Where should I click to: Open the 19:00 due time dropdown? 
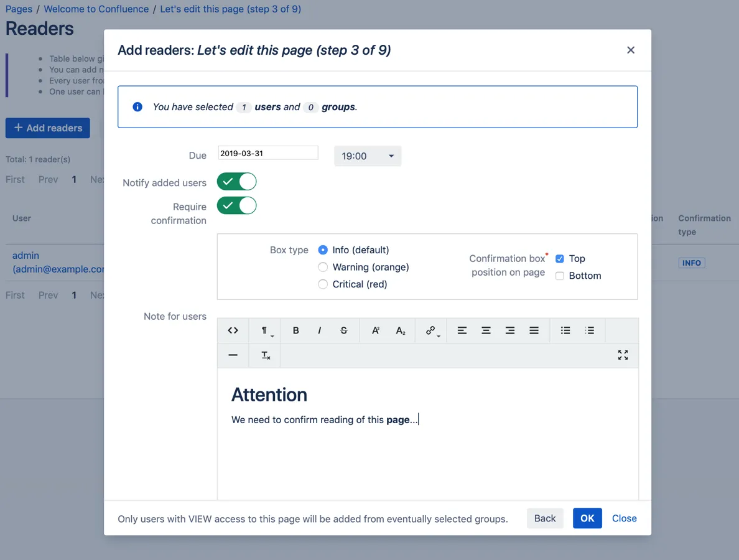[368, 156]
